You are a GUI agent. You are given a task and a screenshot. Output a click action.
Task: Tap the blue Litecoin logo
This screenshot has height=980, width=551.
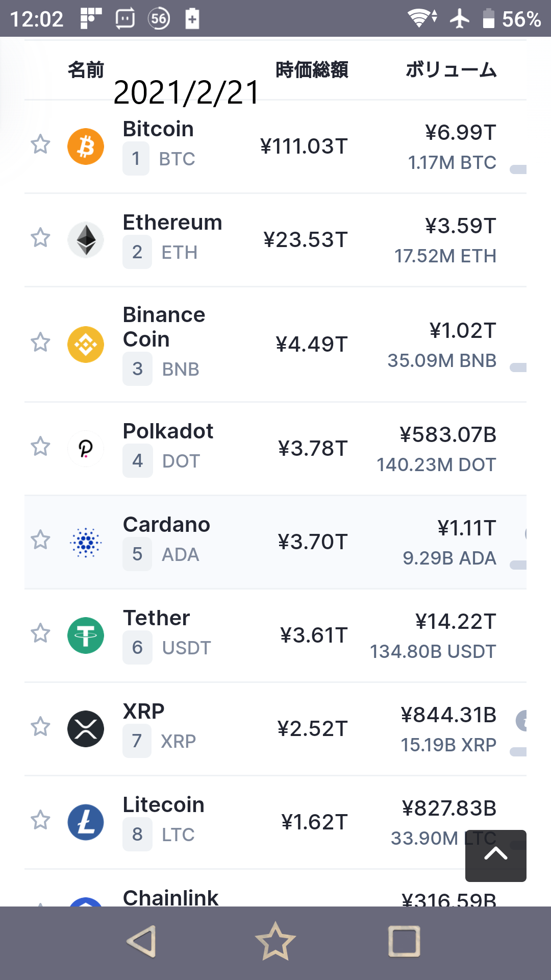(86, 822)
